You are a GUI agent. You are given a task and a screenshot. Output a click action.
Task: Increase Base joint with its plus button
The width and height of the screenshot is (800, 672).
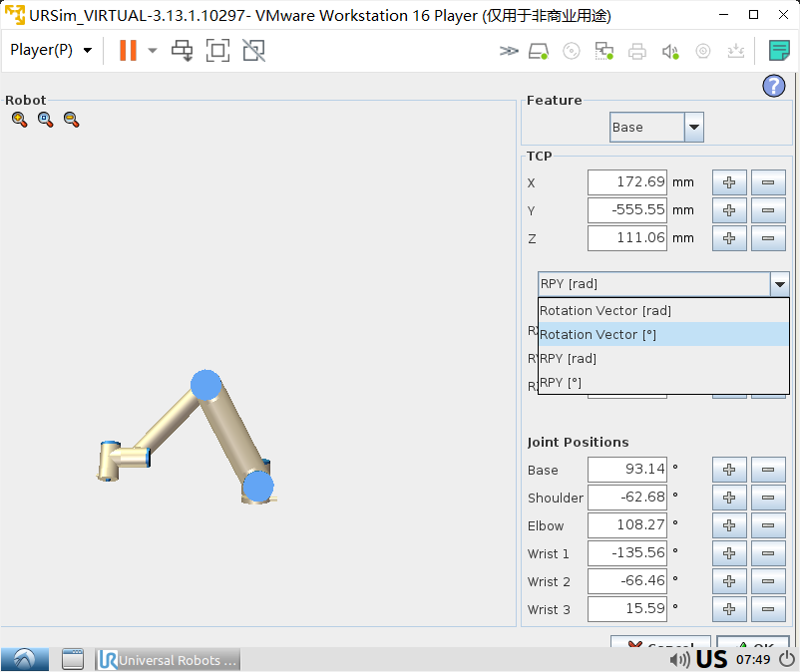pyautogui.click(x=729, y=470)
